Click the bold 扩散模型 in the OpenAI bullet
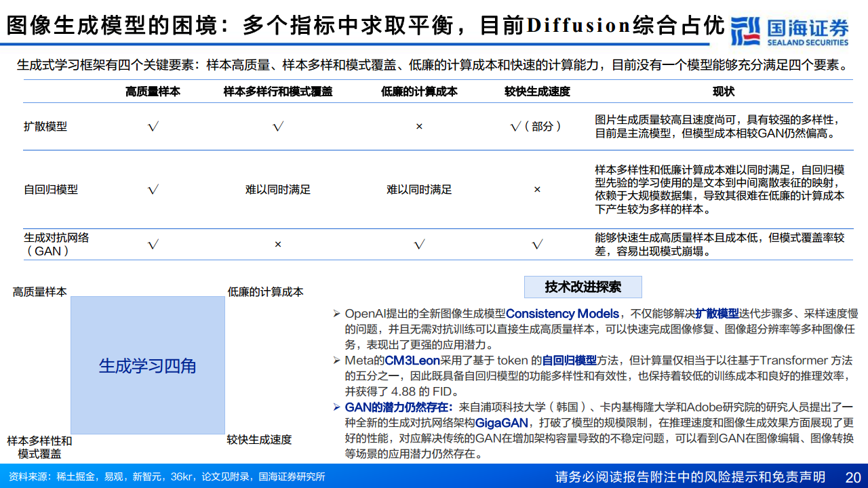 coord(717,314)
